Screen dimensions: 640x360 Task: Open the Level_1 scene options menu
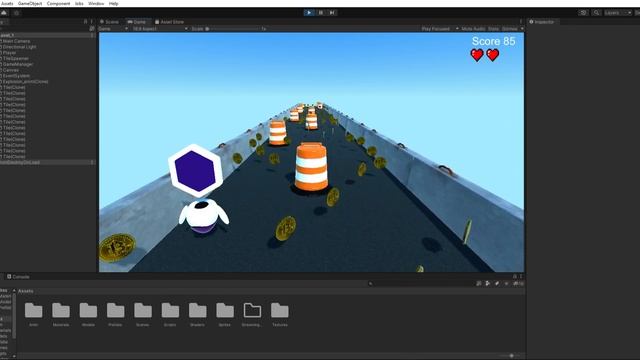tap(92, 36)
